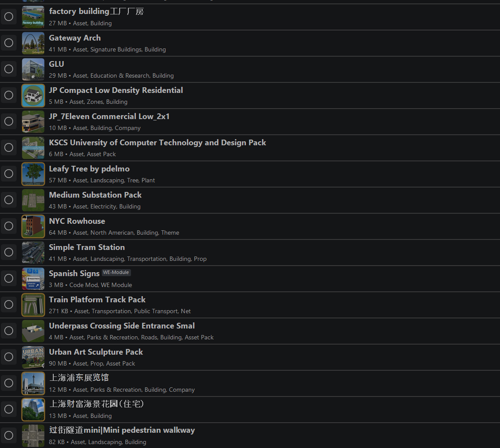Click '29 MB • Asset, Education & Research, Building'

pyautogui.click(x=111, y=76)
